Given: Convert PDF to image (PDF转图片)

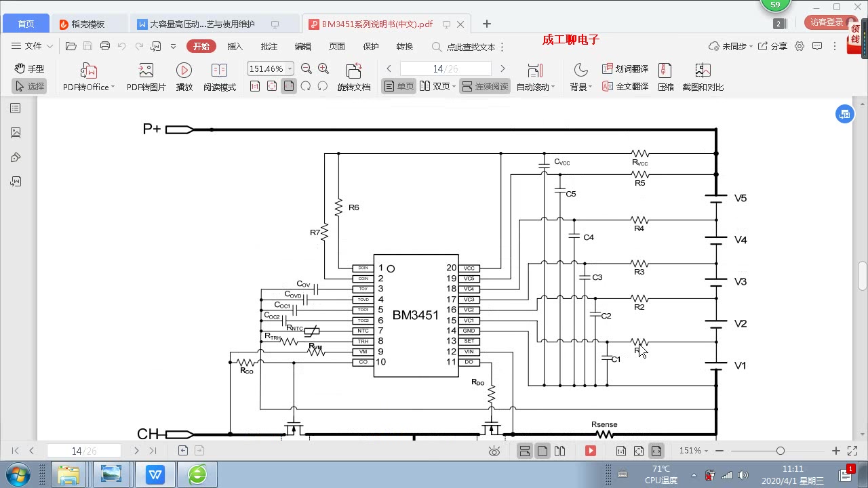Looking at the screenshot, I should tap(146, 77).
